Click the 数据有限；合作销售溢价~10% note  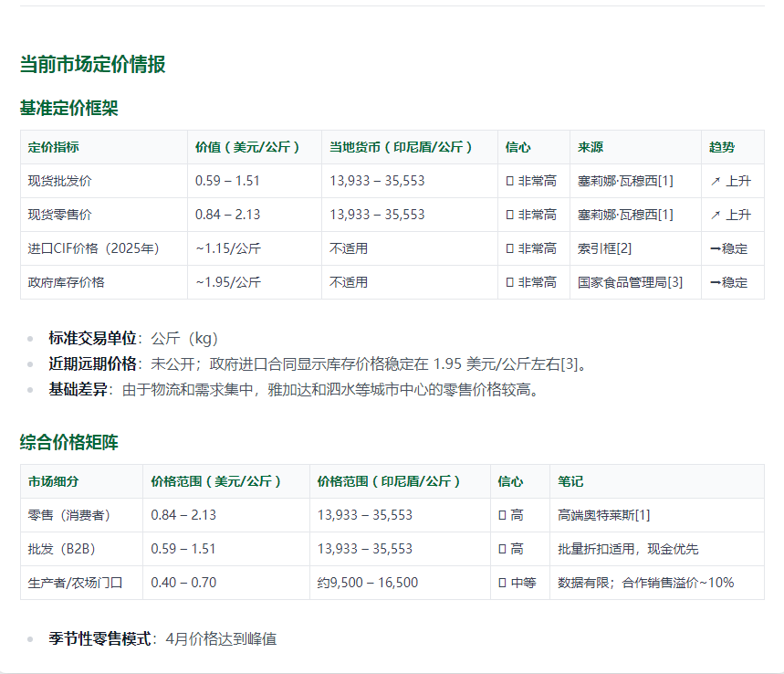click(646, 583)
